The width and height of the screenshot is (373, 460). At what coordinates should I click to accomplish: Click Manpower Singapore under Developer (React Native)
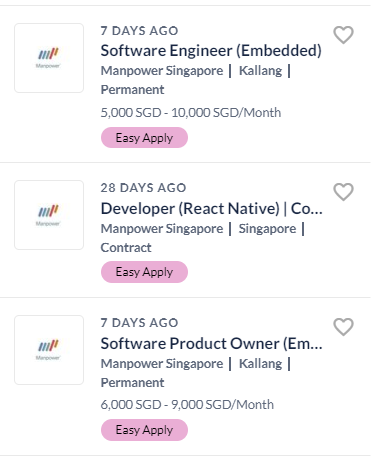(162, 229)
